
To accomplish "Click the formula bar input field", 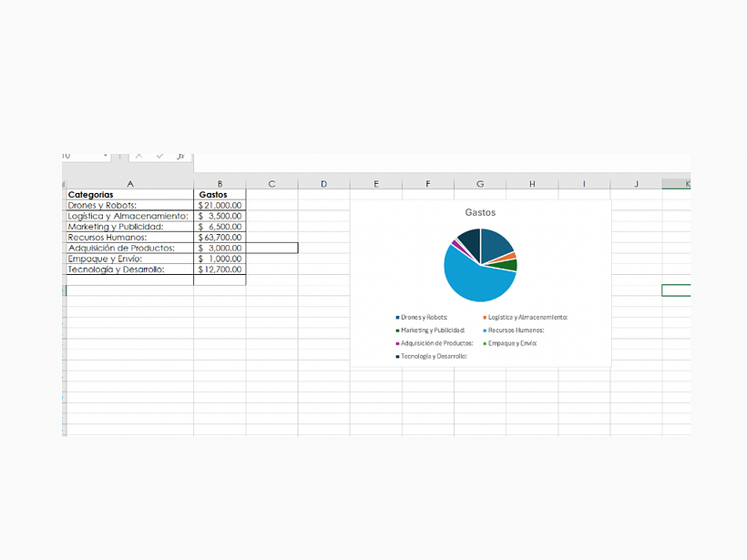I will 437,156.
